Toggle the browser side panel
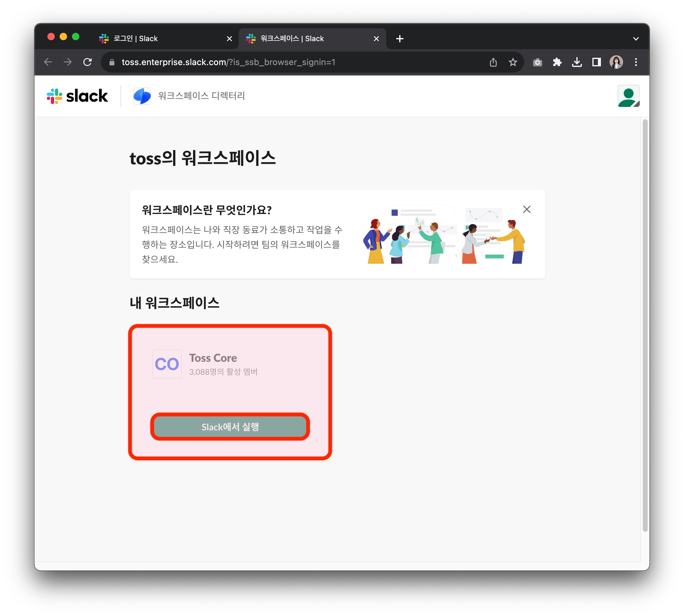The image size is (684, 616). (596, 62)
